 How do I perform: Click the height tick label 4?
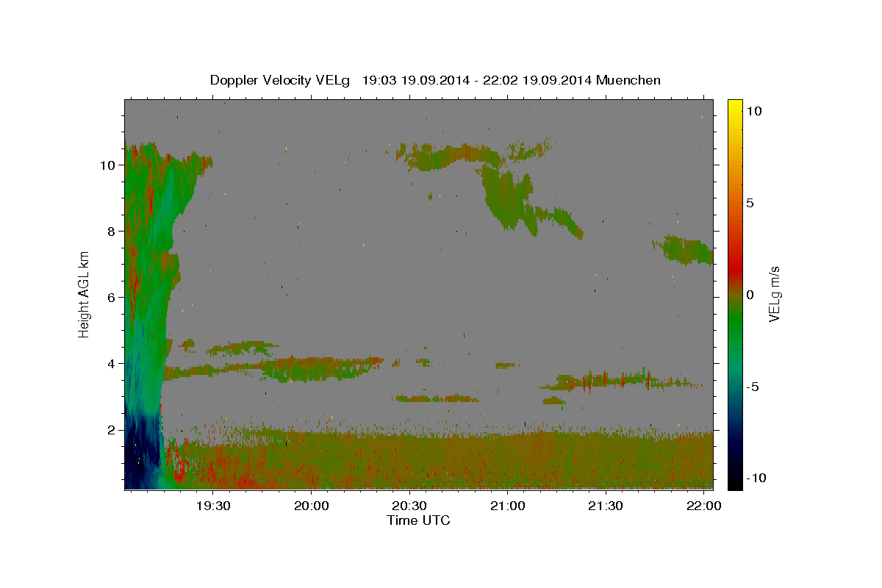point(113,364)
